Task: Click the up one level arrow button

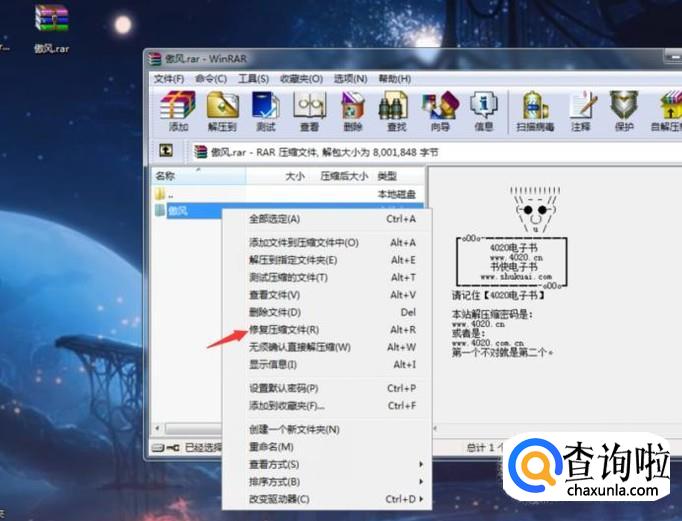Action: coord(166,151)
